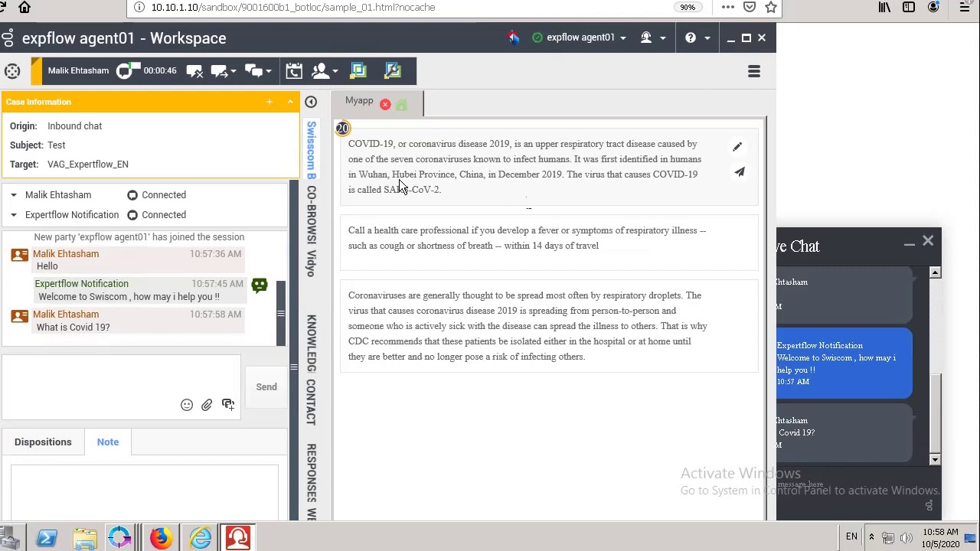Collapse the side panel with left arrow toggle

(x=311, y=102)
